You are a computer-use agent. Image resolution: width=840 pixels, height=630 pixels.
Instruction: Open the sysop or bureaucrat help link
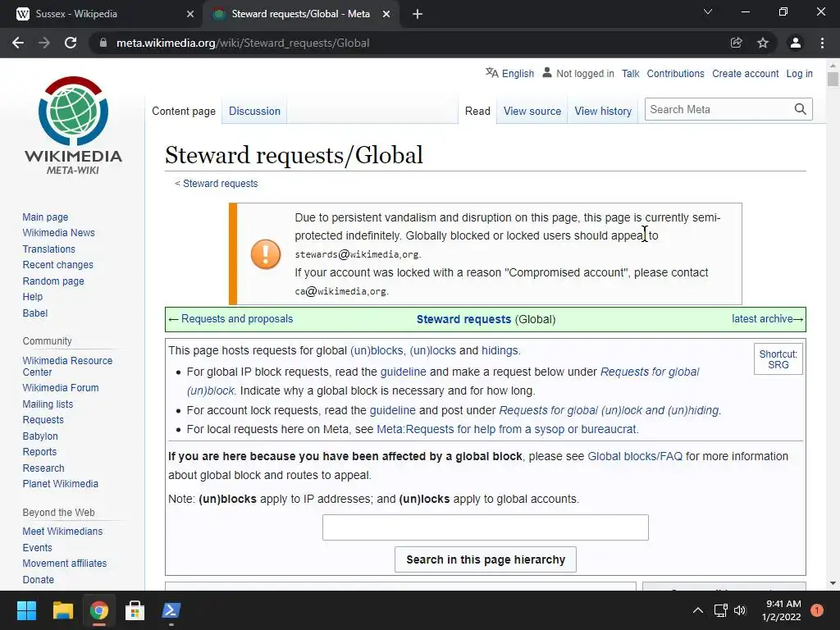coord(507,429)
